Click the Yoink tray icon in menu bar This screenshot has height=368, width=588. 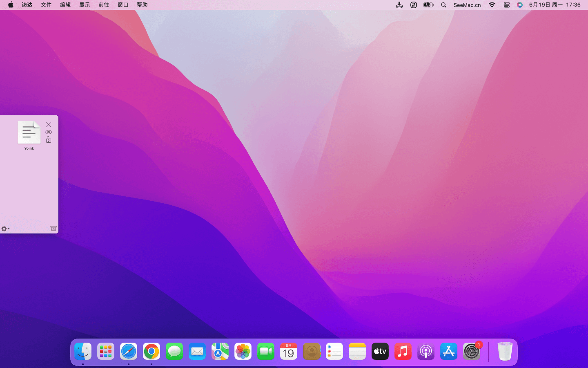click(399, 5)
